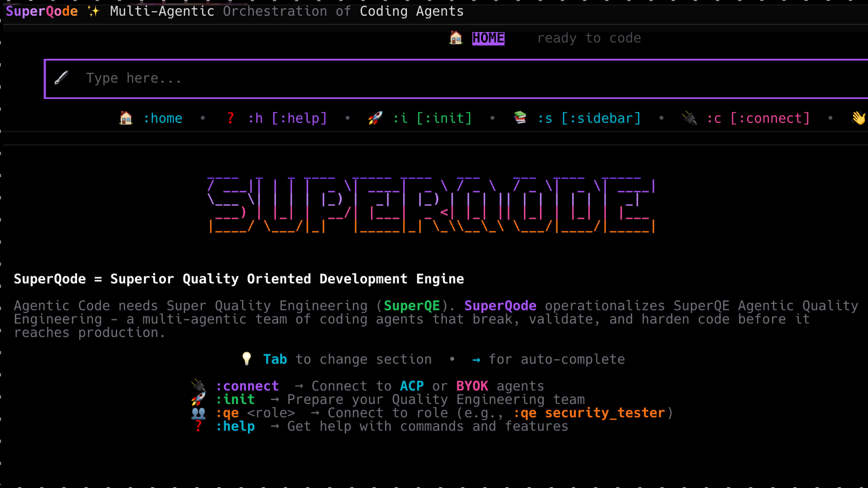Click the house icon beside HOME label
The height and width of the screenshot is (488, 868).
(456, 38)
